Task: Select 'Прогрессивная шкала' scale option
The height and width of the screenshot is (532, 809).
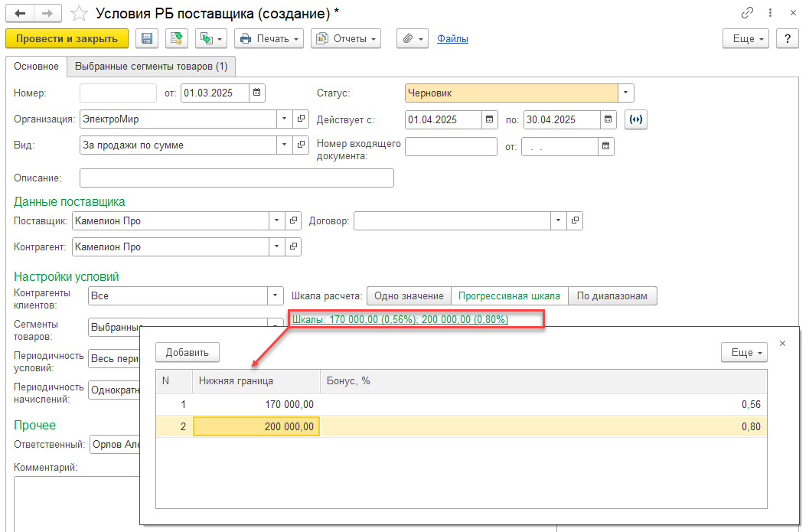Action: pos(509,296)
